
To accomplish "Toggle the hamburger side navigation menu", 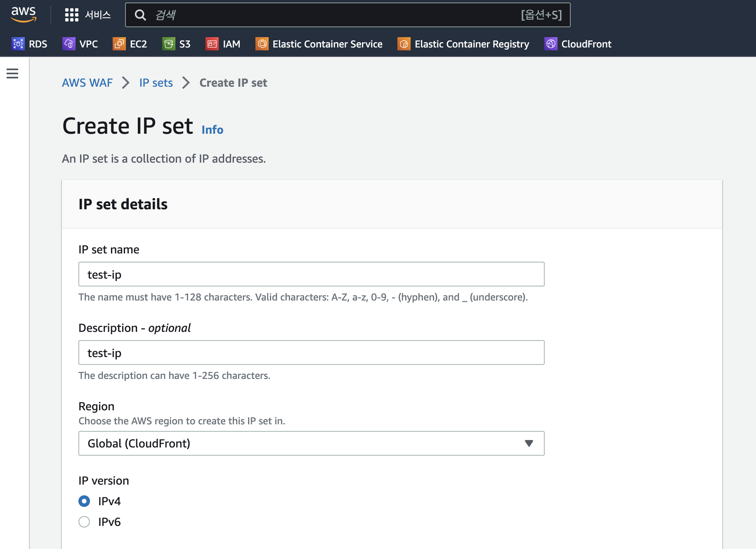I will [12, 73].
